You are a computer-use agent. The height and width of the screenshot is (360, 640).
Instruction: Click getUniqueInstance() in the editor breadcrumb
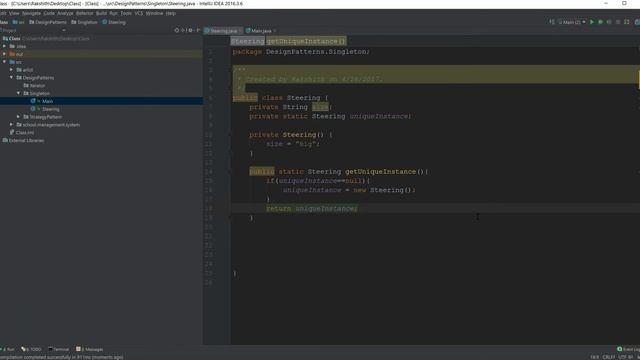(x=306, y=41)
